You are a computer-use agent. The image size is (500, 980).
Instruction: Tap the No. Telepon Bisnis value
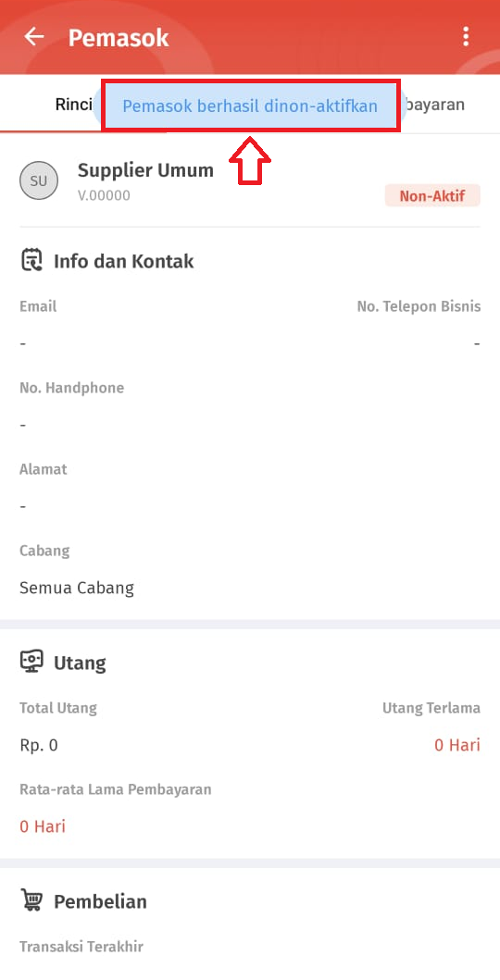click(x=477, y=343)
